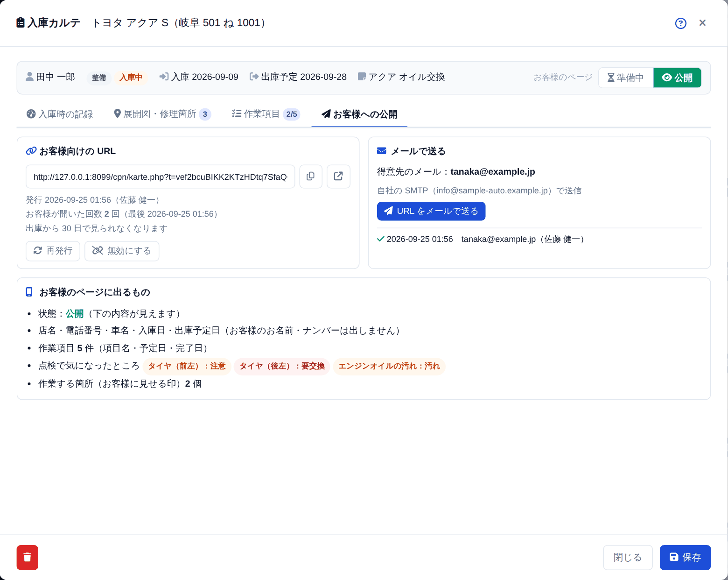This screenshot has width=728, height=580.
Task: Set customer page to 準備中
Action: tap(626, 78)
